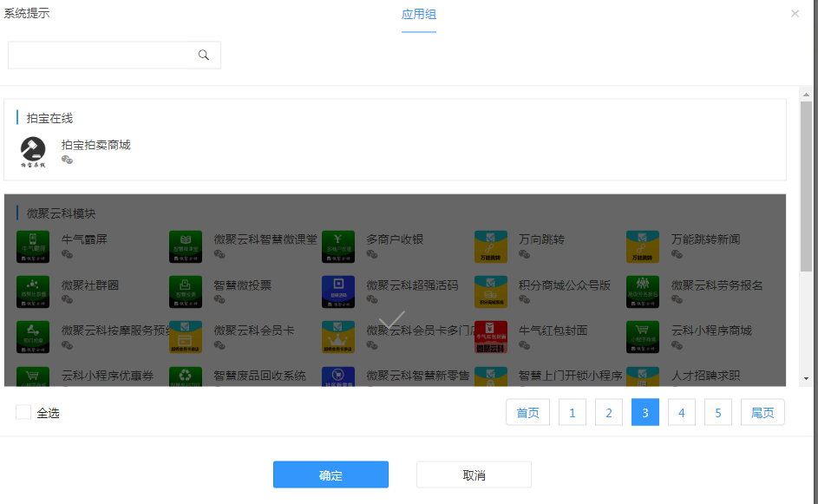This screenshot has height=504, width=818.
Task: Click current page 3 button
Action: (x=645, y=412)
